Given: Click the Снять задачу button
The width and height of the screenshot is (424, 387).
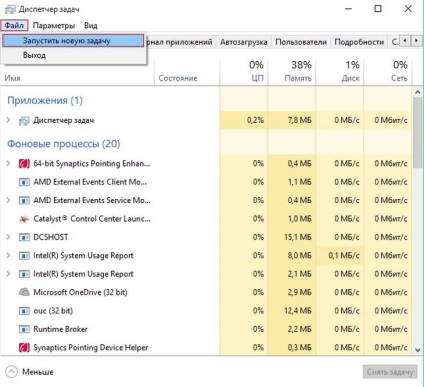Looking at the screenshot, I should coord(390,372).
